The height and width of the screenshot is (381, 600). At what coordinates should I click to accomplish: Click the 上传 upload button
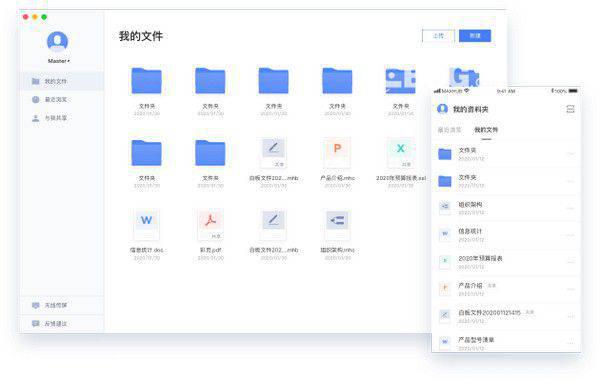point(439,36)
